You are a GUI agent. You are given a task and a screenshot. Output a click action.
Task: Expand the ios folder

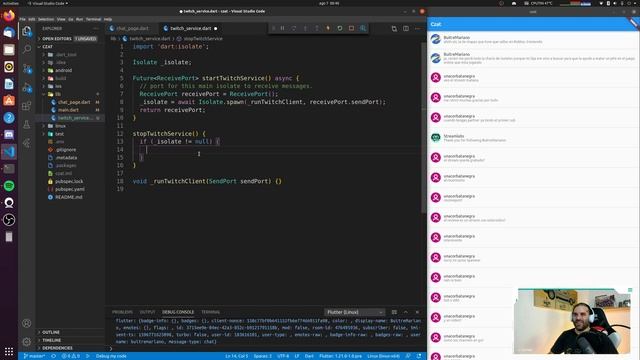70,86
